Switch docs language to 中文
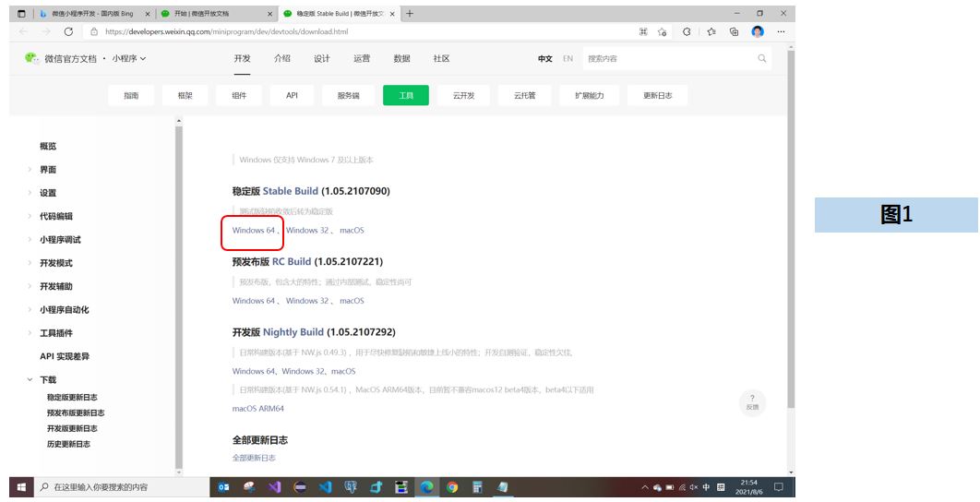The image size is (980, 502). [545, 58]
